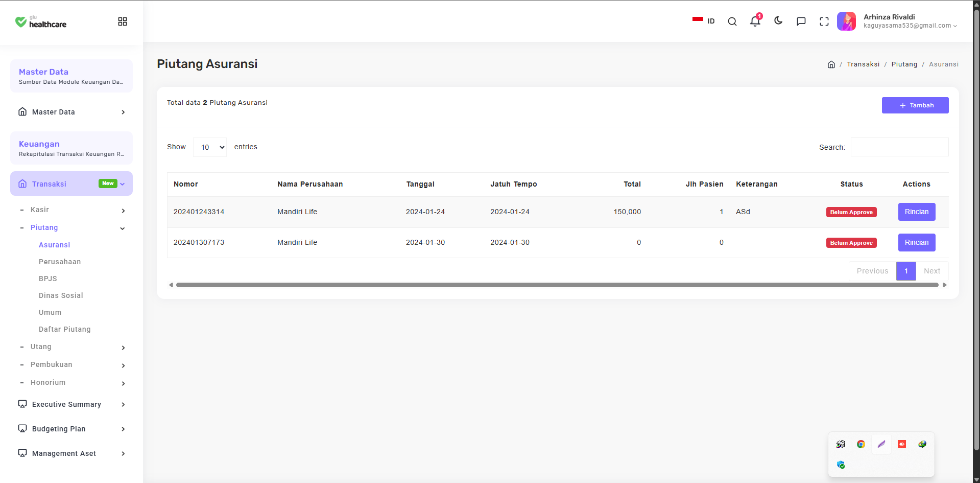Select Perusahaan under Piutang
The height and width of the screenshot is (483, 980).
[60, 262]
